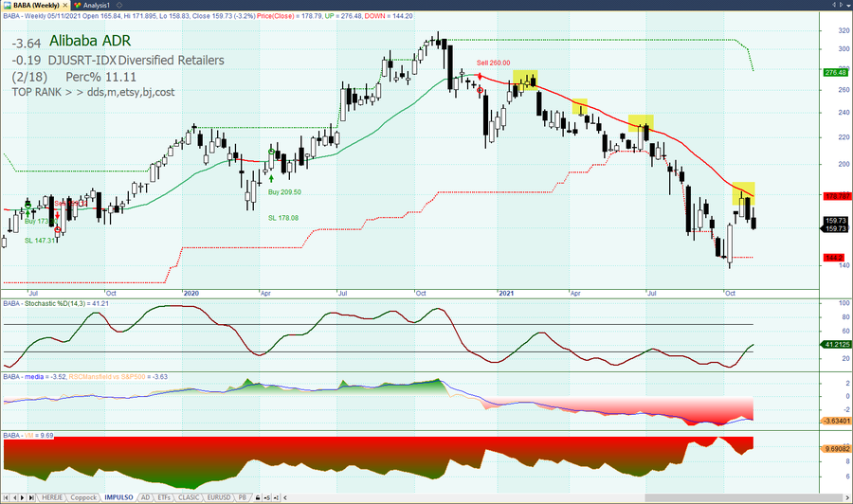The width and height of the screenshot is (853, 504).
Task: Click the 2021 year label on time axis
Action: click(x=506, y=293)
